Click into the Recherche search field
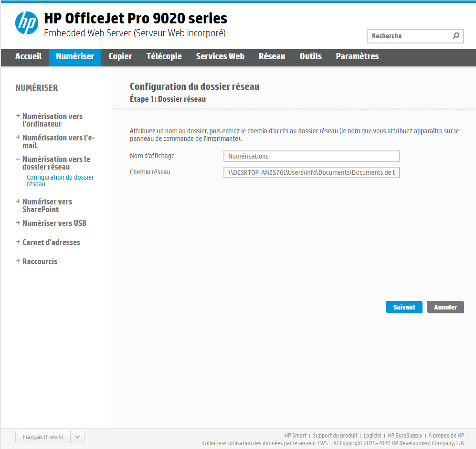Screen dimensions: 476x449 coord(415,36)
